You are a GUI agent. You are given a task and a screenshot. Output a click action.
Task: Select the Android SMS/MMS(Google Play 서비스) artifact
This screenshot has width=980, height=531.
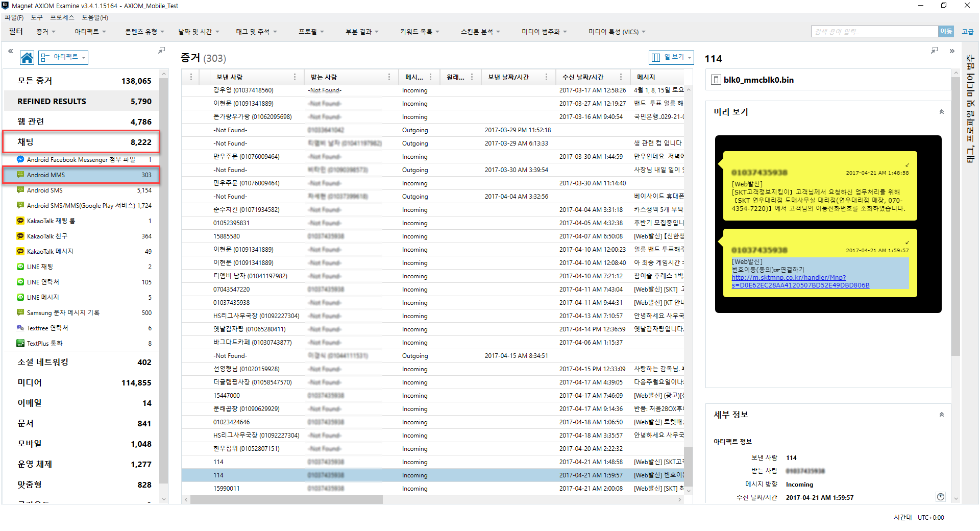[82, 205]
